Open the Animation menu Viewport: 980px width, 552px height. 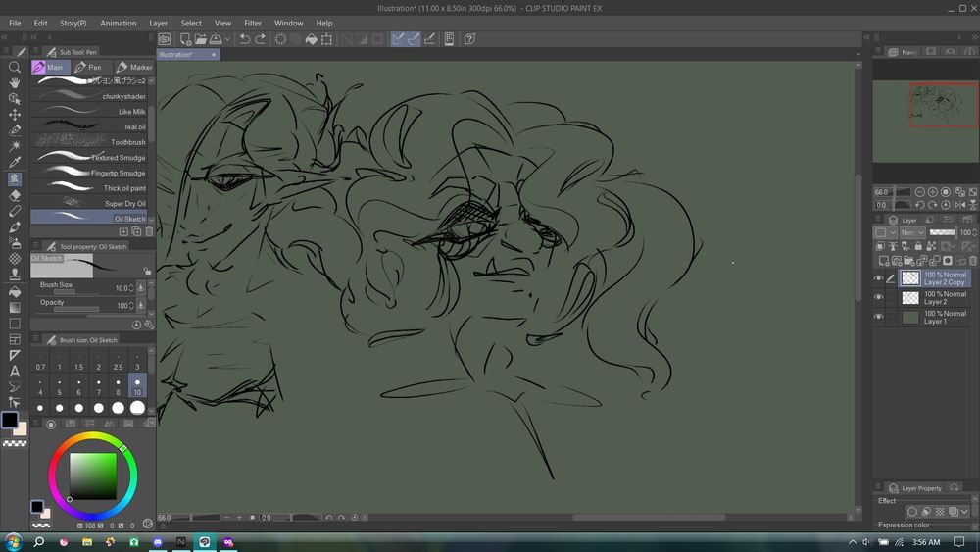click(x=119, y=24)
